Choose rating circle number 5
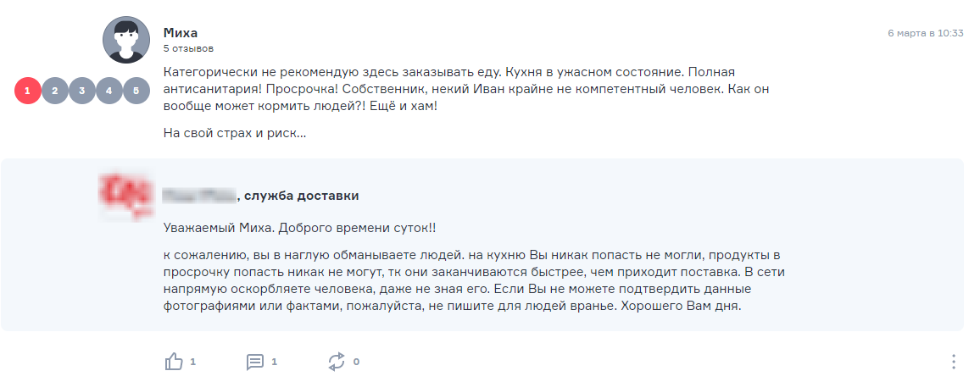 point(136,91)
